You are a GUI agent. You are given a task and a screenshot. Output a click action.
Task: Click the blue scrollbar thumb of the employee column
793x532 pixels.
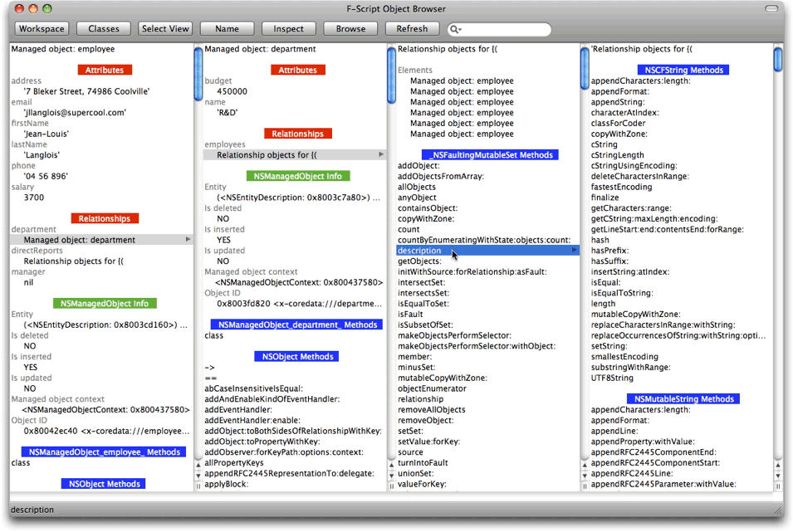point(198,62)
